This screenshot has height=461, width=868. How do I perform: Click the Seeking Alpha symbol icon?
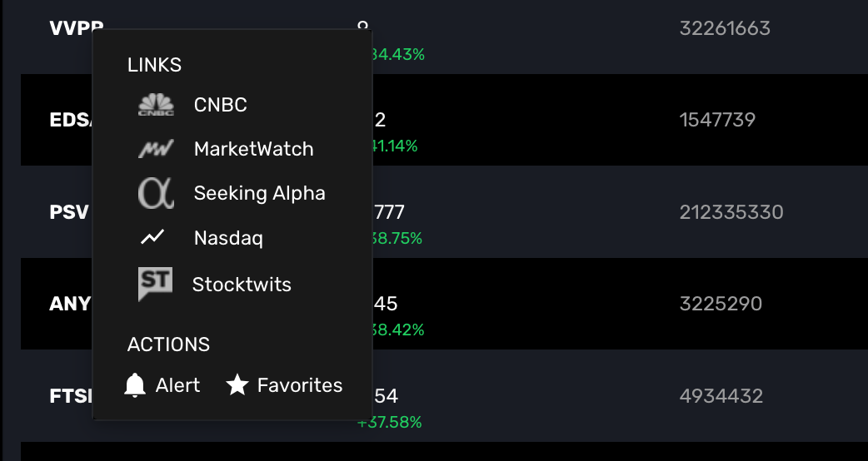pos(156,193)
